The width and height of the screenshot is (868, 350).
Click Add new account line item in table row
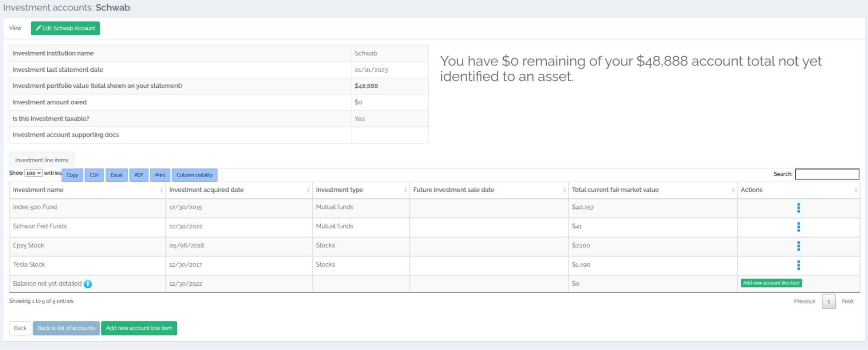[771, 283]
